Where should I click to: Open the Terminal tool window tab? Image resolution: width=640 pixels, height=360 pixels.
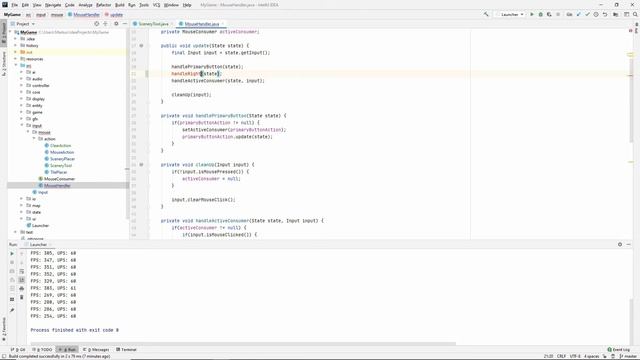pyautogui.click(x=126, y=349)
